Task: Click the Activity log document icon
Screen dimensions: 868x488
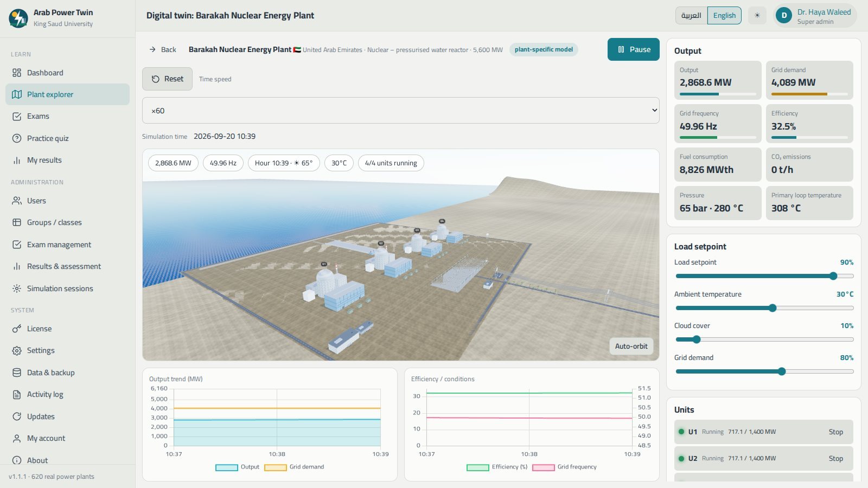Action: pos(17,394)
